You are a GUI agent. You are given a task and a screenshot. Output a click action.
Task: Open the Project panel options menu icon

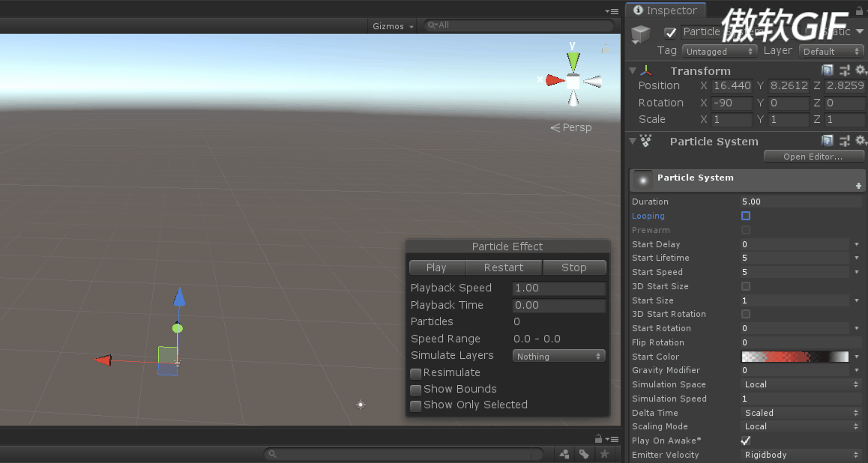pyautogui.click(x=613, y=439)
